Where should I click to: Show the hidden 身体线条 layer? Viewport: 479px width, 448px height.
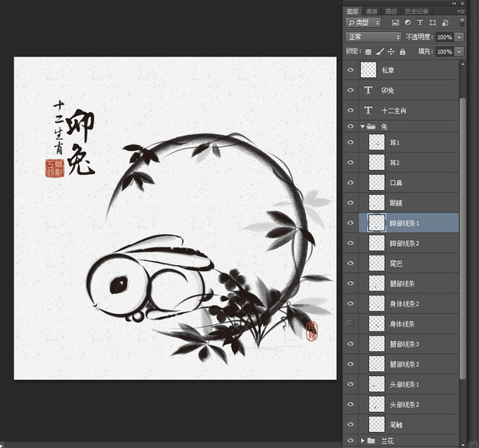click(350, 323)
